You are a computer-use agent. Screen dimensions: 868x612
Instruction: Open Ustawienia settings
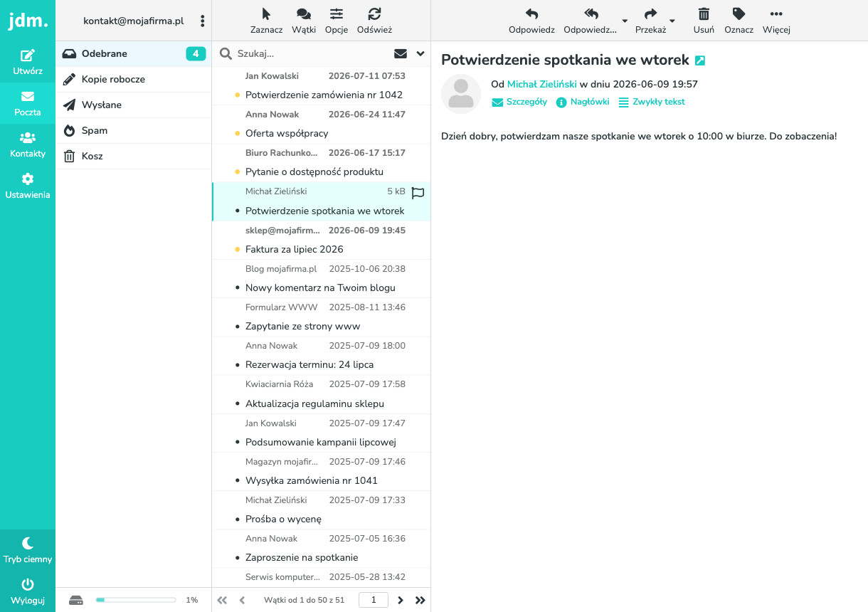(28, 186)
